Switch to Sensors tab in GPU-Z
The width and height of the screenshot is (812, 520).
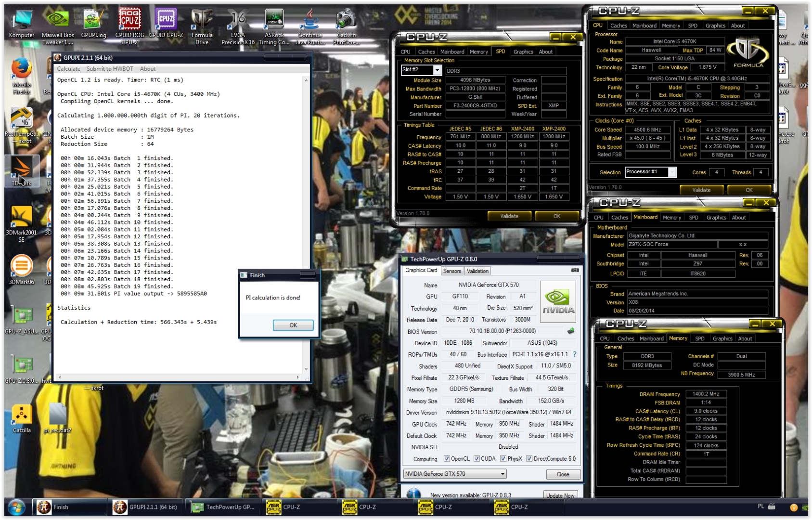pos(452,271)
